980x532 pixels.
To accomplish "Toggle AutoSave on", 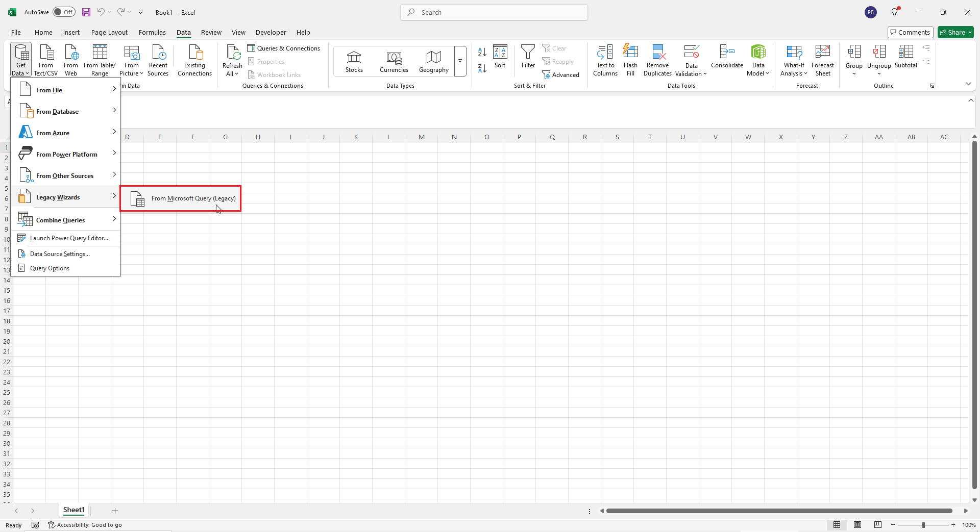I will coord(64,12).
